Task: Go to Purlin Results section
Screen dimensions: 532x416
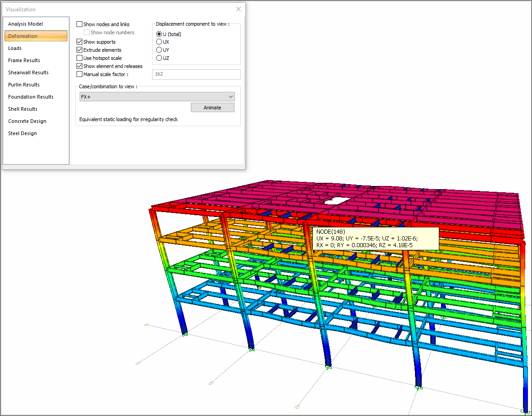Action: (24, 85)
